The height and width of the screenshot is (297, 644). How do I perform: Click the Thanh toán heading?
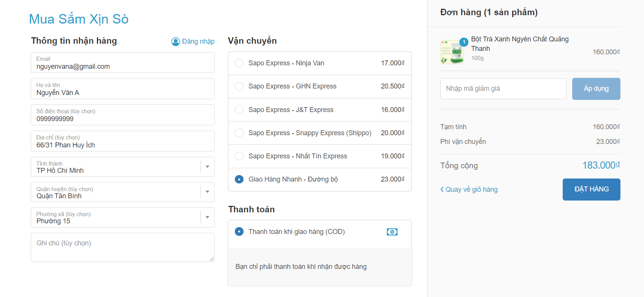[252, 209]
